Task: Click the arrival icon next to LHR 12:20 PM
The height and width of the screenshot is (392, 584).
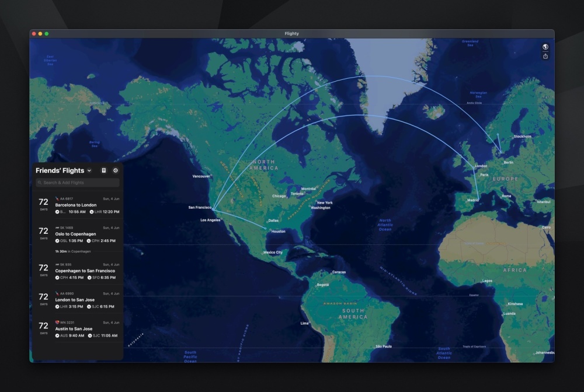Action: [91, 212]
